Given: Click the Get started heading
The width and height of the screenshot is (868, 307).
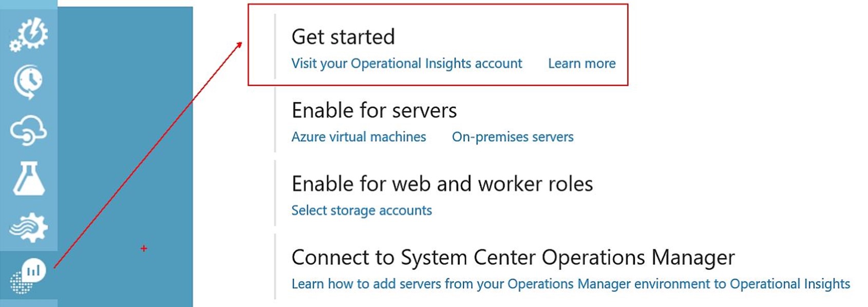Looking at the screenshot, I should [x=343, y=37].
